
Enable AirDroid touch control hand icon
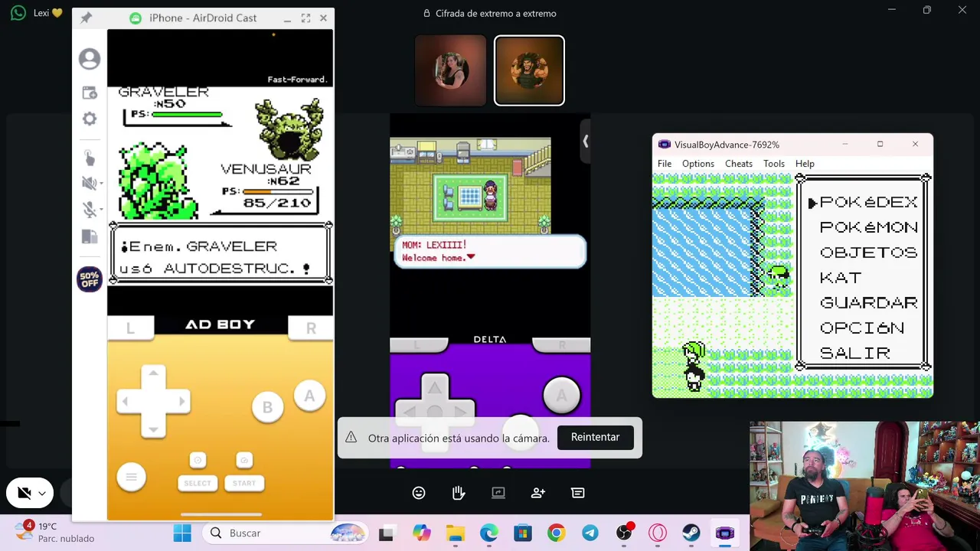(x=90, y=158)
